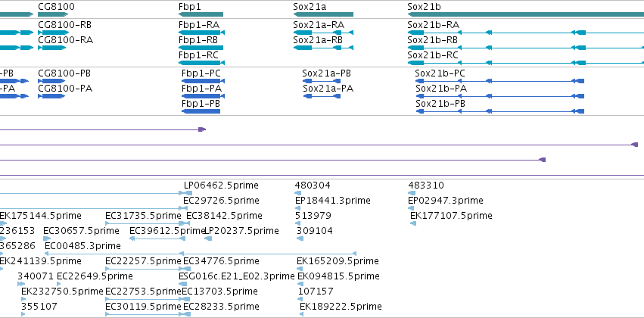Pick the Sox21b-RA transcript glyph
This screenshot has height=318, width=644.
point(526,33)
